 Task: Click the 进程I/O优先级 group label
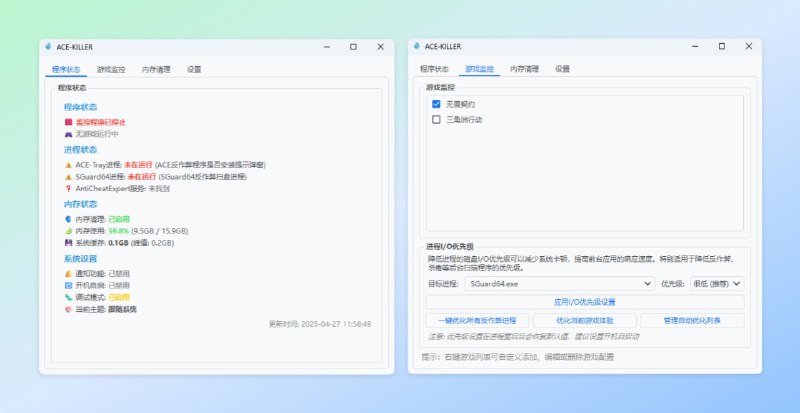point(450,247)
